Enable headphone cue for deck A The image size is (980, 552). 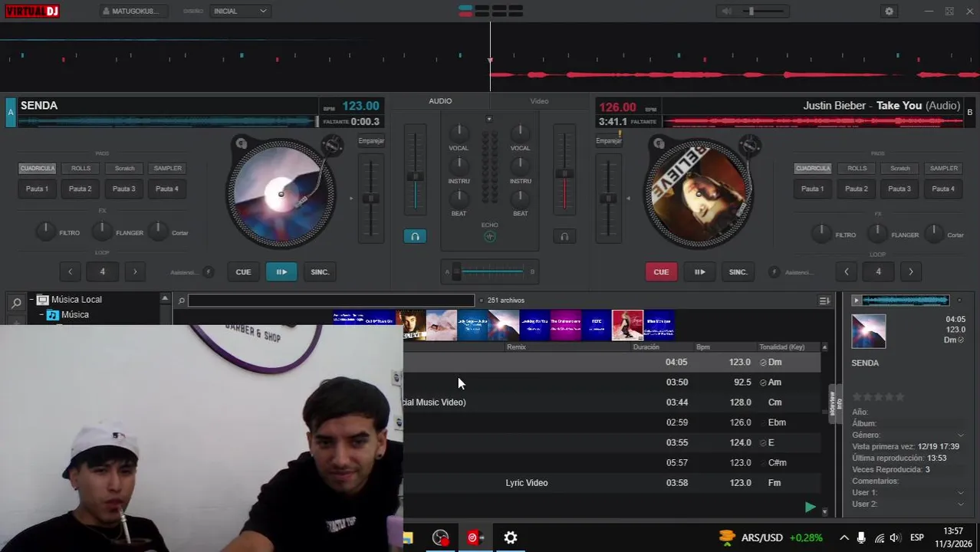pyautogui.click(x=415, y=236)
